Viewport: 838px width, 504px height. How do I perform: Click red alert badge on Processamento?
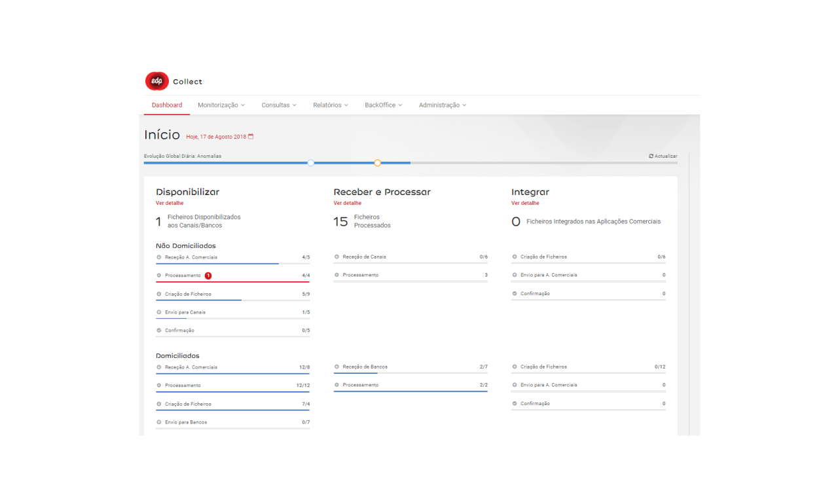point(208,276)
